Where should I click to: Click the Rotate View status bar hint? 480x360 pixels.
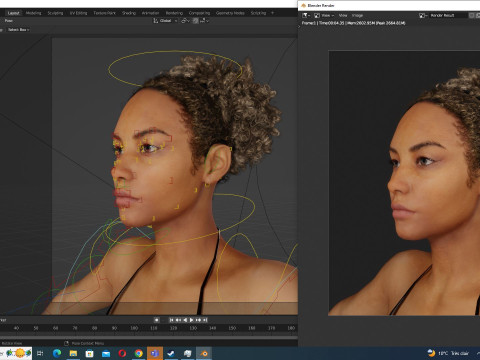point(12,343)
